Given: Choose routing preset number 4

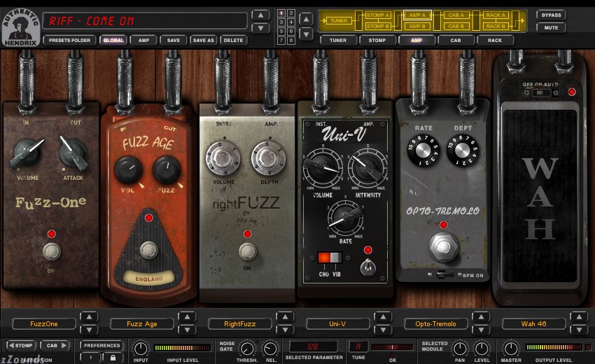Looking at the screenshot, I should [x=290, y=22].
